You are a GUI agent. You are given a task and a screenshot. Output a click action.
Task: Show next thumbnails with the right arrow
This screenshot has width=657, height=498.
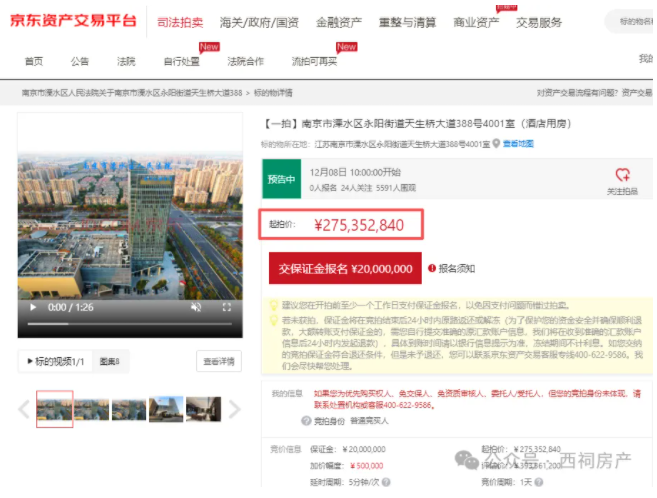tap(235, 408)
